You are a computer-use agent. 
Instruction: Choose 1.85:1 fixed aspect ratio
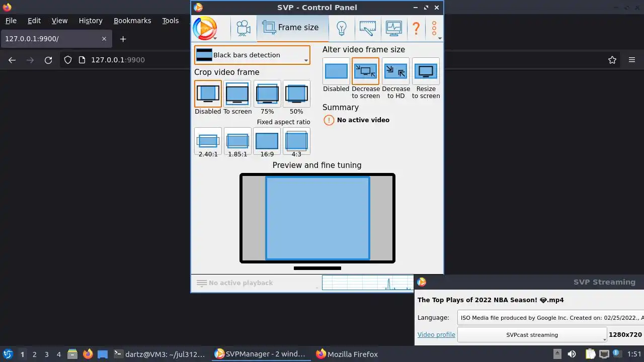pos(237,141)
